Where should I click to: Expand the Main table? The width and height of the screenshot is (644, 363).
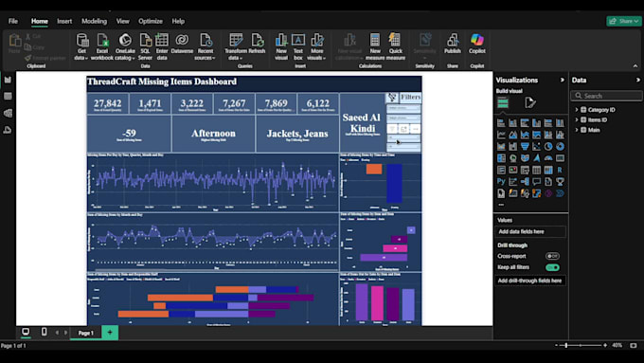pos(576,130)
